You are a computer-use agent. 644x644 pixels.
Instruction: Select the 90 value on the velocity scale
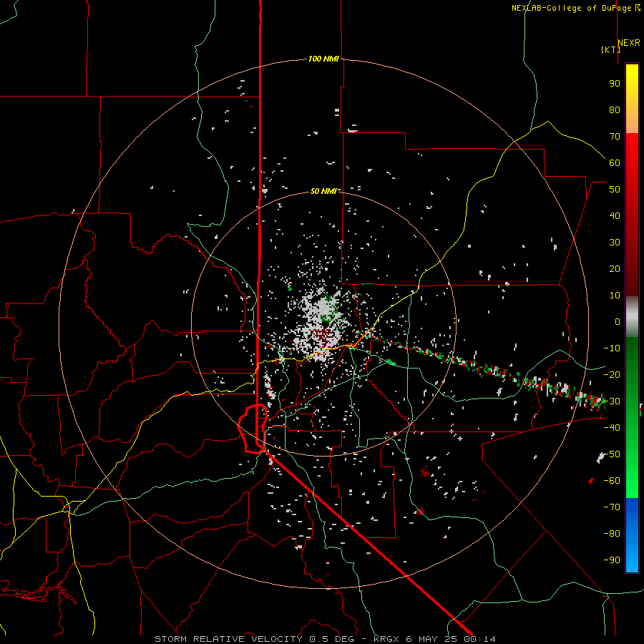point(615,84)
